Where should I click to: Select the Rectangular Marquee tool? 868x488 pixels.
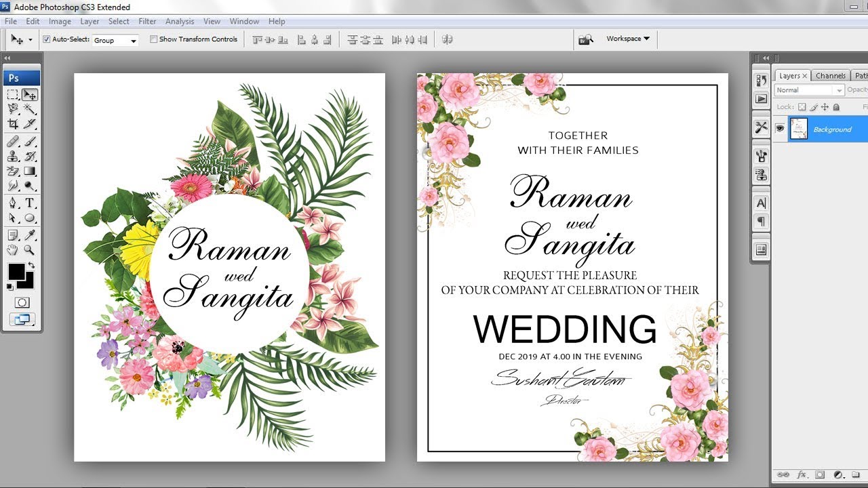[13, 95]
